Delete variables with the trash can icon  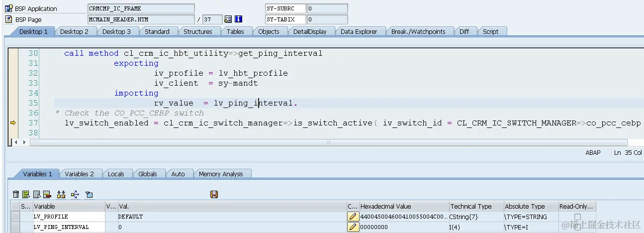coord(16,194)
